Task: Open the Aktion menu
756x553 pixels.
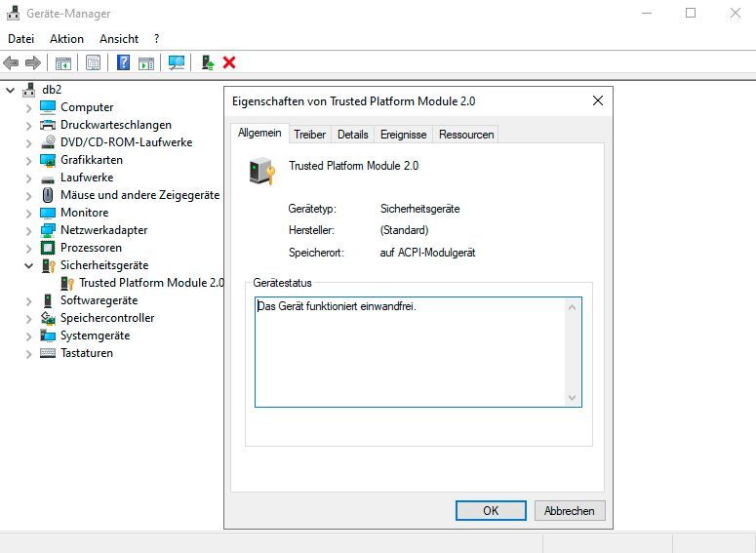Action: point(66,39)
